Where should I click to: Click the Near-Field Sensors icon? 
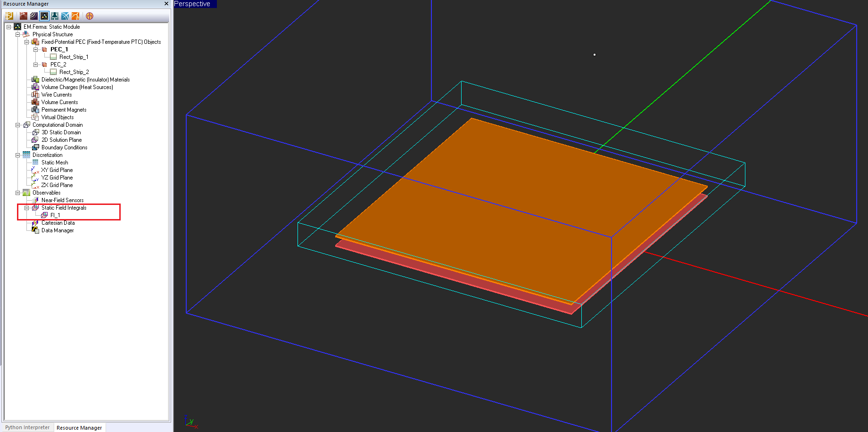click(35, 200)
